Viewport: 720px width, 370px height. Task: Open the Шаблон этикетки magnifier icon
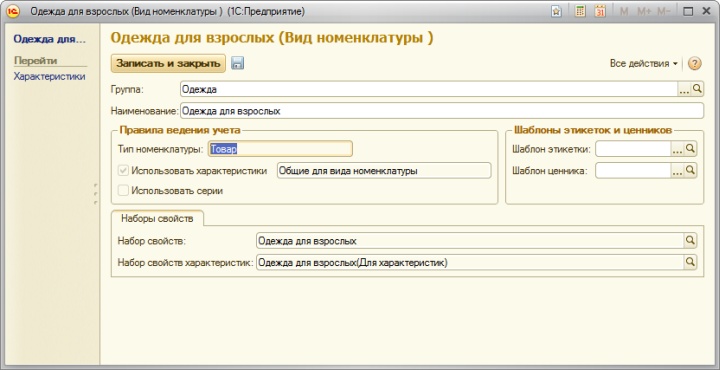click(x=690, y=149)
